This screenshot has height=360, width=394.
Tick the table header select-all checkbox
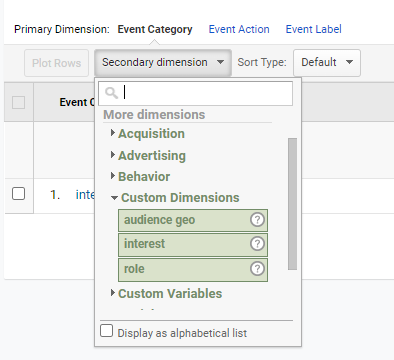pos(18,102)
